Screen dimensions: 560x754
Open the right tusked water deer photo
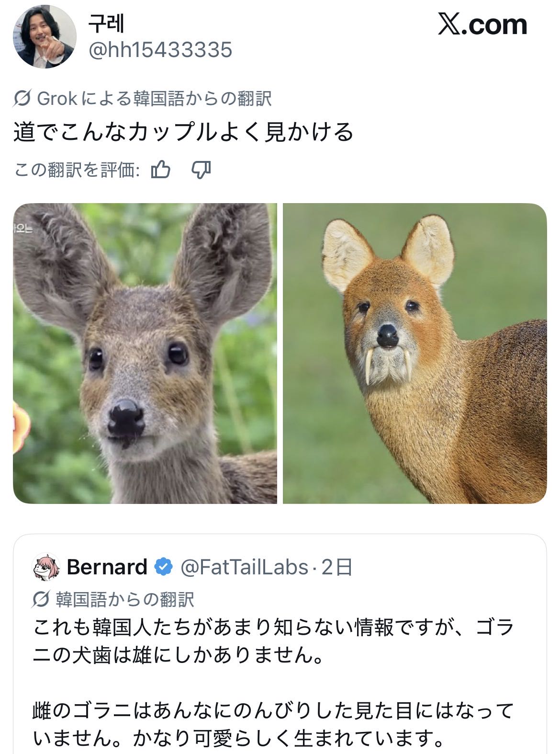pos(414,353)
